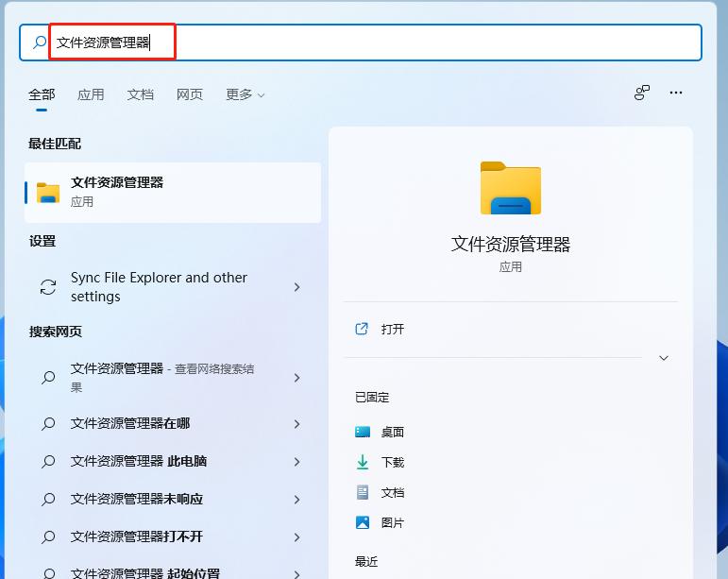Click the sync arrows icon beside Sync settings
728x579 pixels.
[x=48, y=287]
